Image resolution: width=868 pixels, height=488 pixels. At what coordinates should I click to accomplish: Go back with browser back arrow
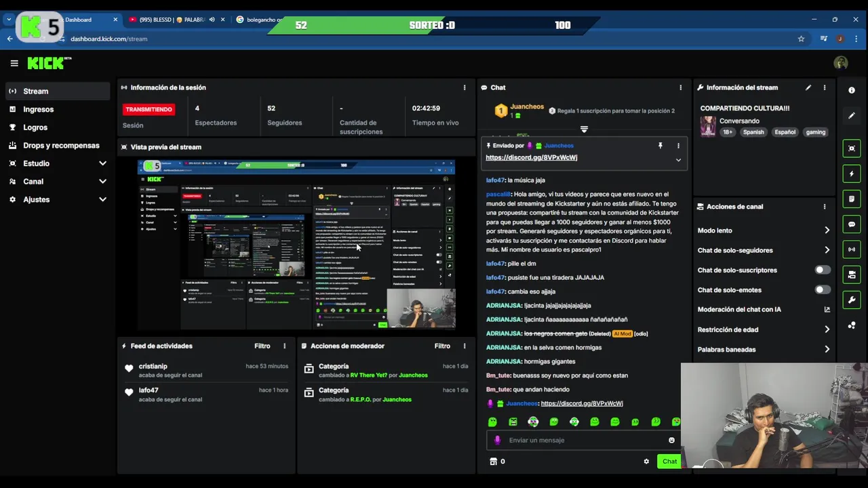10,39
